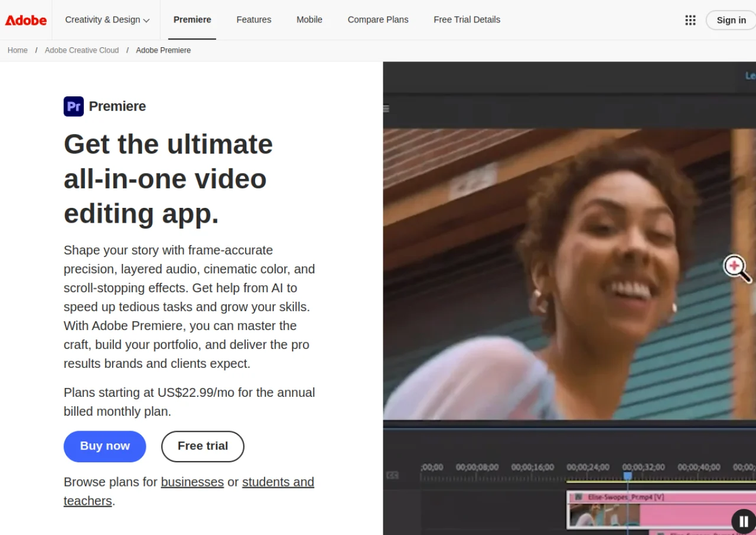
Task: Click the Adobe logo
Action: pyautogui.click(x=26, y=20)
